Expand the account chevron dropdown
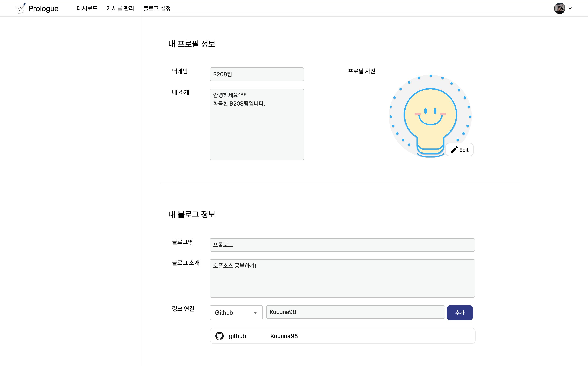The image size is (588, 366). [x=570, y=8]
